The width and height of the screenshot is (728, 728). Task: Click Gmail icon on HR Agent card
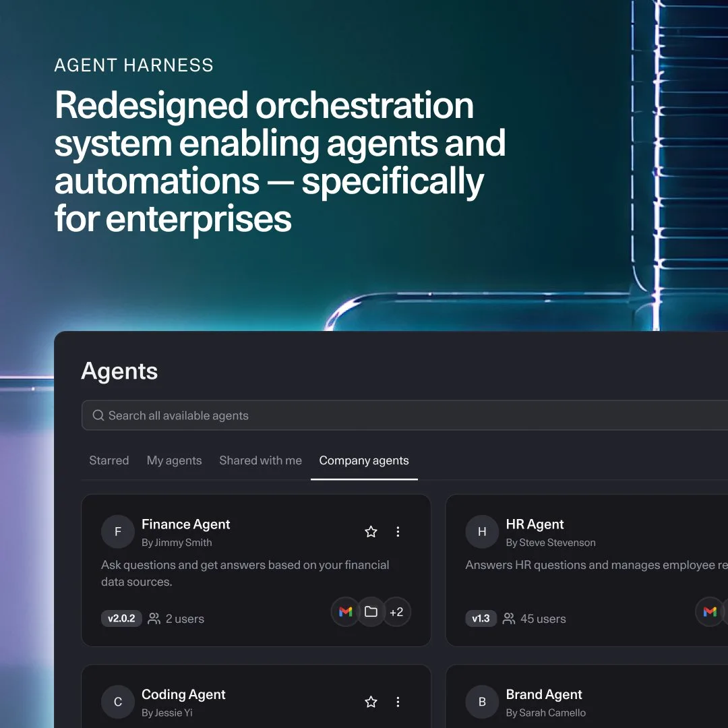click(710, 612)
